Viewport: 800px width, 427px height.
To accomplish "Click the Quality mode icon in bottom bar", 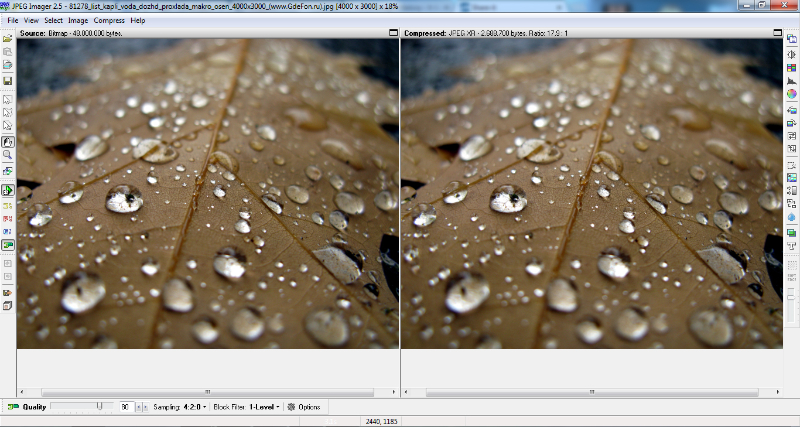I will pyautogui.click(x=11, y=407).
